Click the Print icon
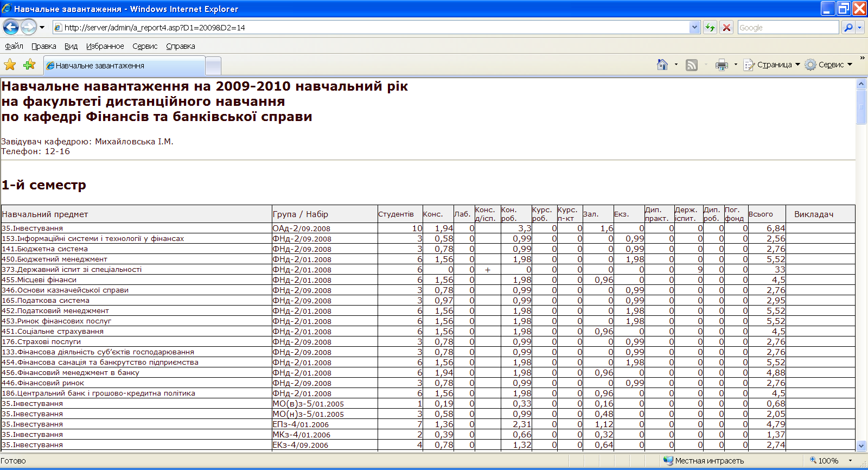868x470 pixels. point(722,65)
